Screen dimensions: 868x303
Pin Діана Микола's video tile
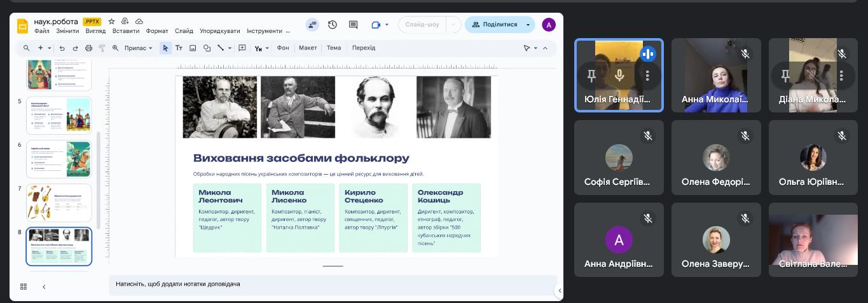point(785,76)
